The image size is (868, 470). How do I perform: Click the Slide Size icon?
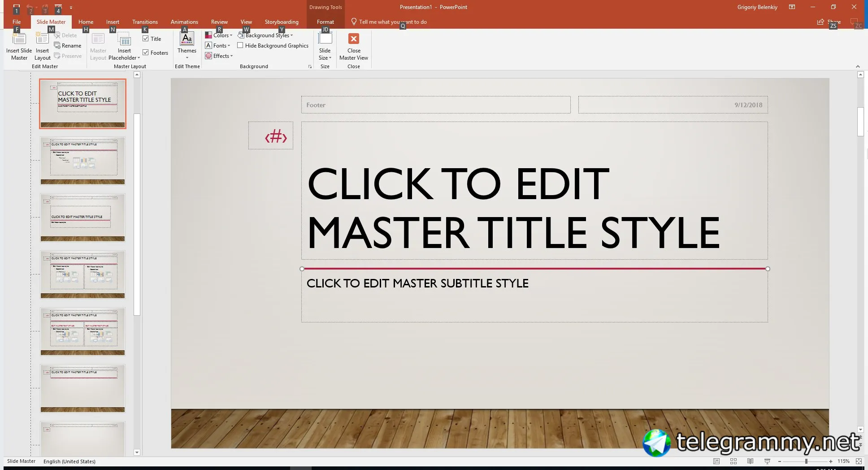coord(325,39)
